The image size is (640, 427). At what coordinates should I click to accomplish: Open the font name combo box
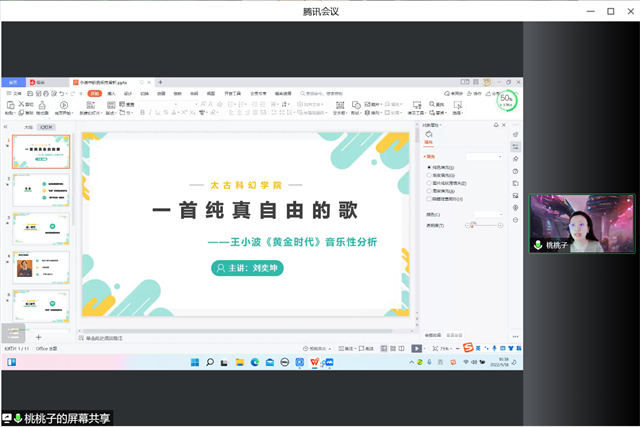click(159, 104)
